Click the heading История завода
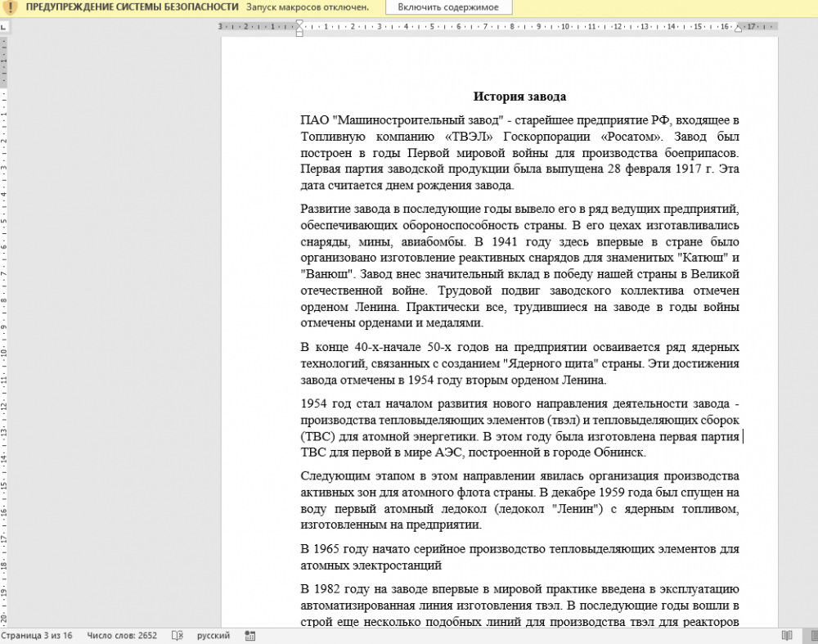 point(519,97)
